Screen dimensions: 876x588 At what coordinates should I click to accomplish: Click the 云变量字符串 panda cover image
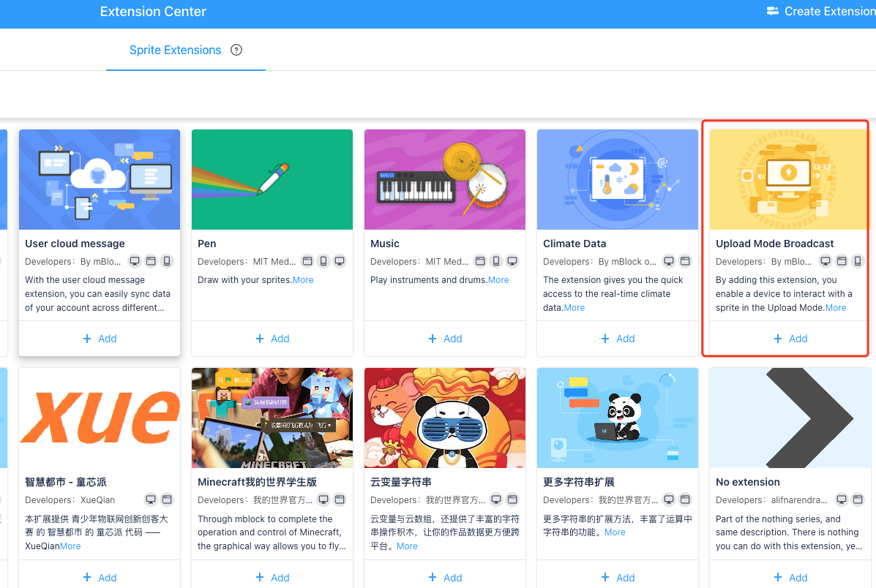pos(445,418)
